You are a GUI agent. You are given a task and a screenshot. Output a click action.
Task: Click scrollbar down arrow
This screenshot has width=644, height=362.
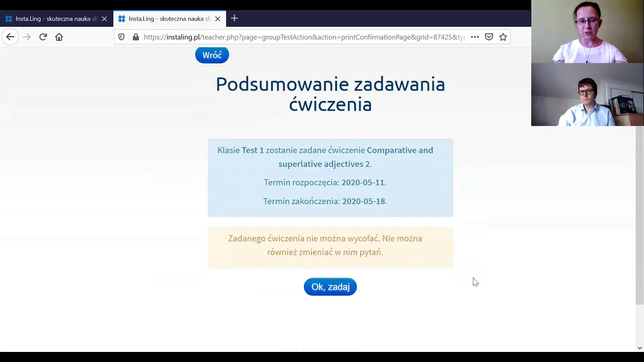tap(639, 348)
